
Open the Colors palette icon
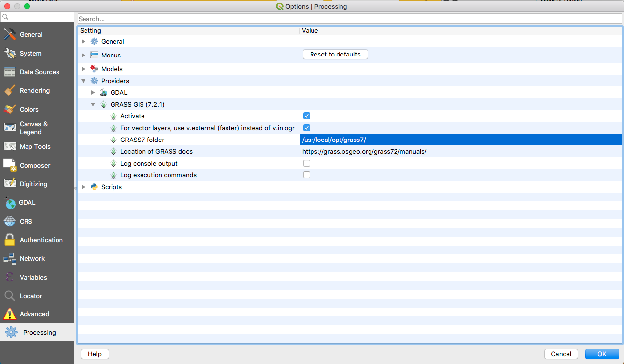tap(10, 110)
